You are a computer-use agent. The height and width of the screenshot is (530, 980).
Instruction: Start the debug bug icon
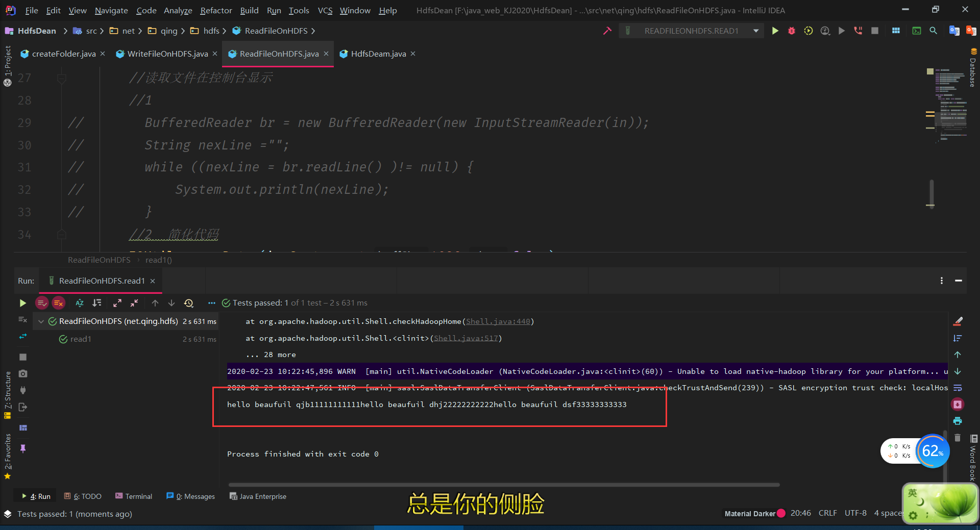[x=792, y=31]
